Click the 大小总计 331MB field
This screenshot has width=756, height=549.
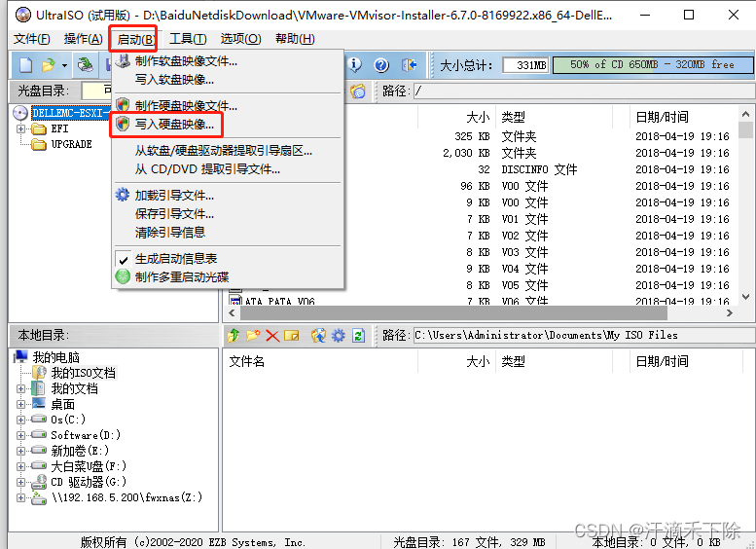pyautogui.click(x=526, y=65)
